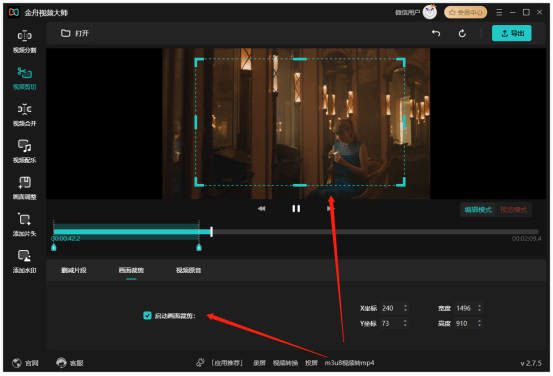
Task: Click the 导出 export button
Action: click(511, 33)
